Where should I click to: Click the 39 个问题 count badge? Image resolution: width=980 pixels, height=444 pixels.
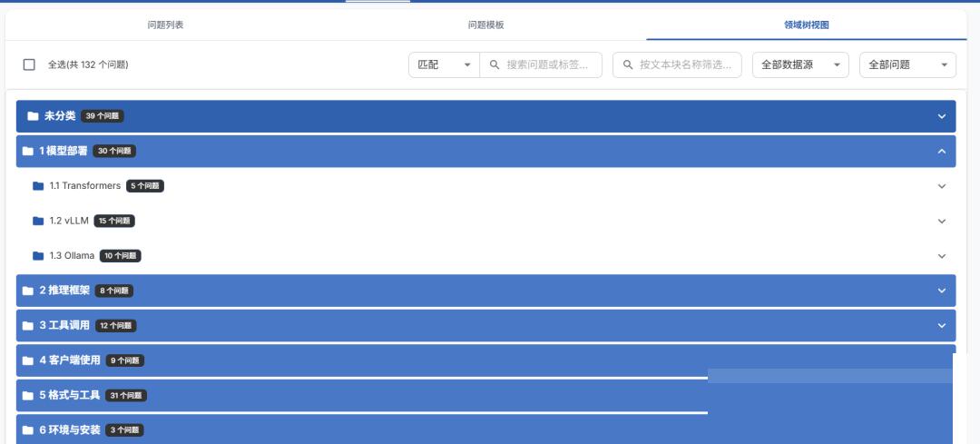(x=103, y=116)
